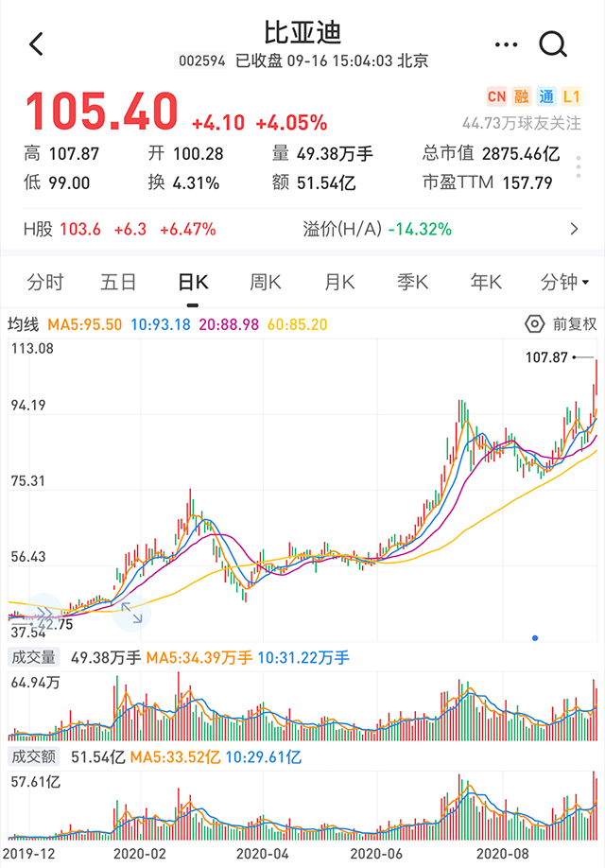605x868 pixels.
Task: Tap the 成交额 indicator label
Action: (x=34, y=756)
